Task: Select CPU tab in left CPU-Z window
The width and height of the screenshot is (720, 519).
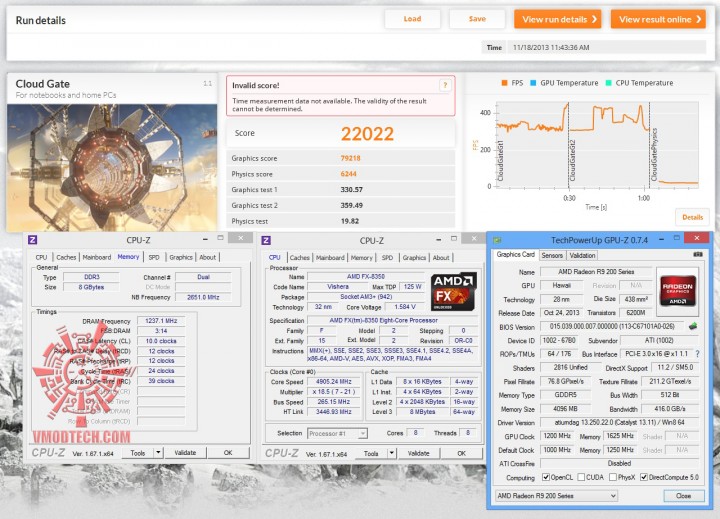Action: [41, 257]
